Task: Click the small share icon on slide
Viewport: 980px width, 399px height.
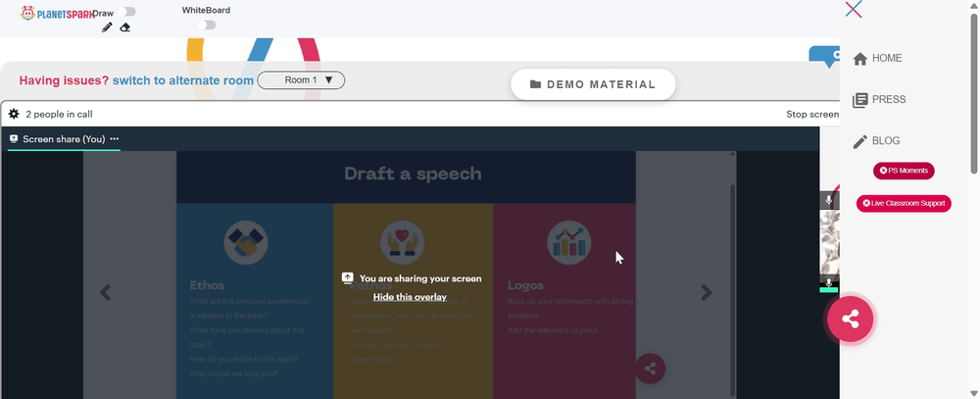Action: [650, 369]
